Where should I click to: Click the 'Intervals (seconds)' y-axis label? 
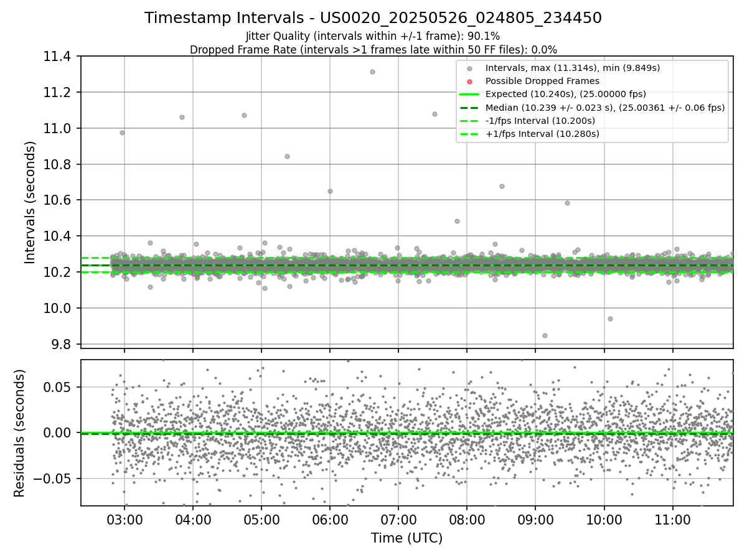click(31, 202)
